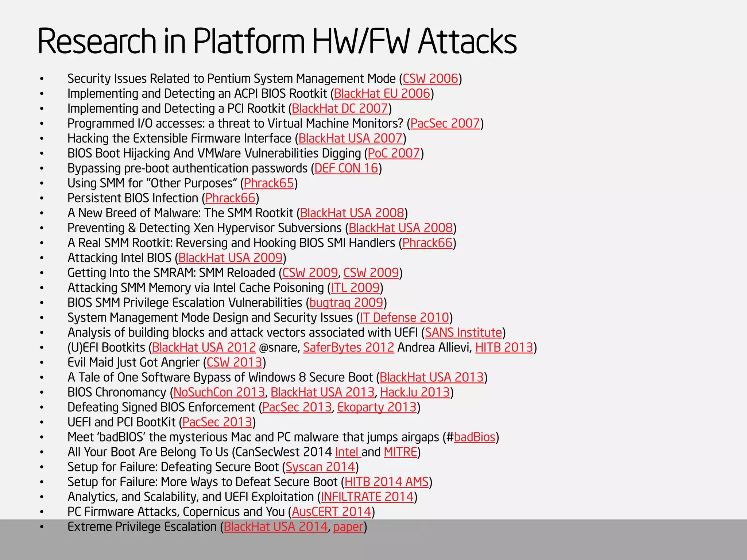Click text Attacking Intel BIOS
The image size is (747, 560).
[119, 258]
